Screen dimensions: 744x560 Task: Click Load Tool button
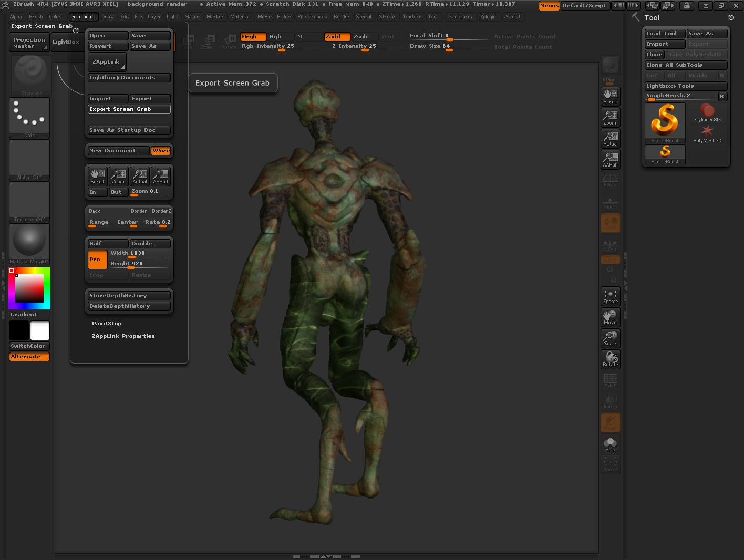(665, 34)
